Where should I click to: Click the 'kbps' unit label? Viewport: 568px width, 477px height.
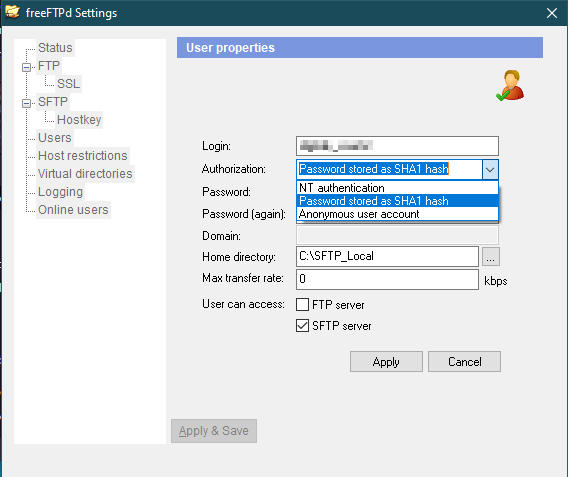(496, 281)
